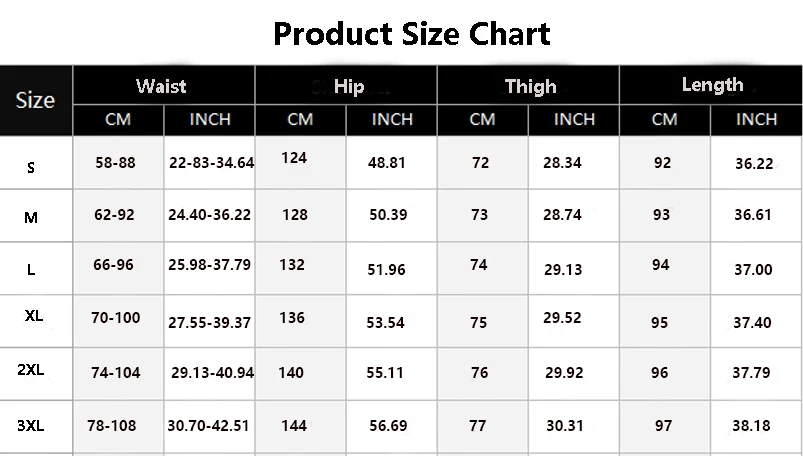This screenshot has height=456, width=803.
Task: Click waist inch value 24.40-36.22
Action: 209,214
